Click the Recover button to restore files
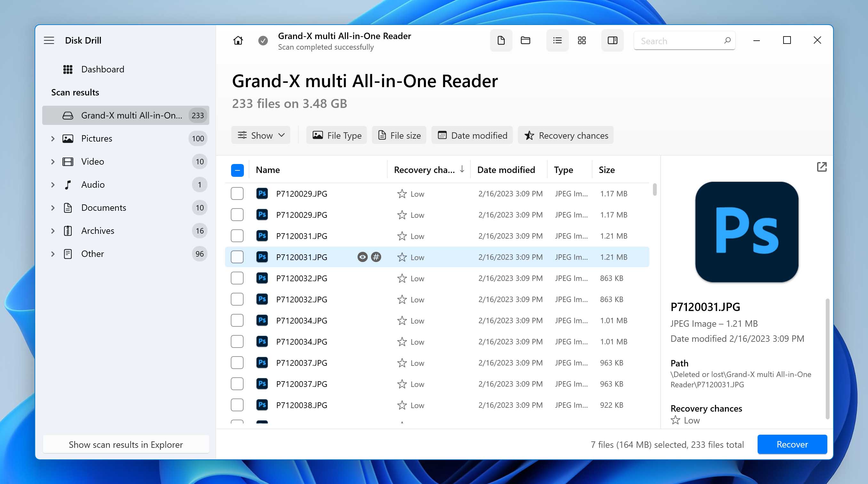868x484 pixels. click(x=792, y=444)
